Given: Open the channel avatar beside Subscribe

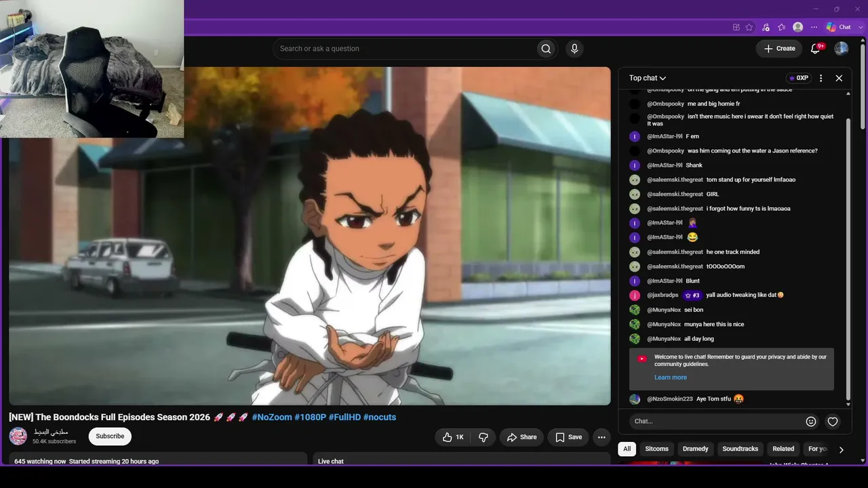Looking at the screenshot, I should coord(18,436).
